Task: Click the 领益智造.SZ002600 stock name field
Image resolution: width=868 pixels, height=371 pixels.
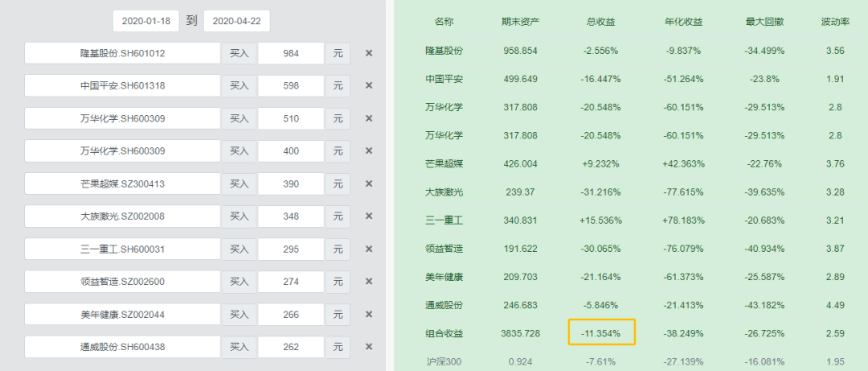Action: tap(122, 282)
